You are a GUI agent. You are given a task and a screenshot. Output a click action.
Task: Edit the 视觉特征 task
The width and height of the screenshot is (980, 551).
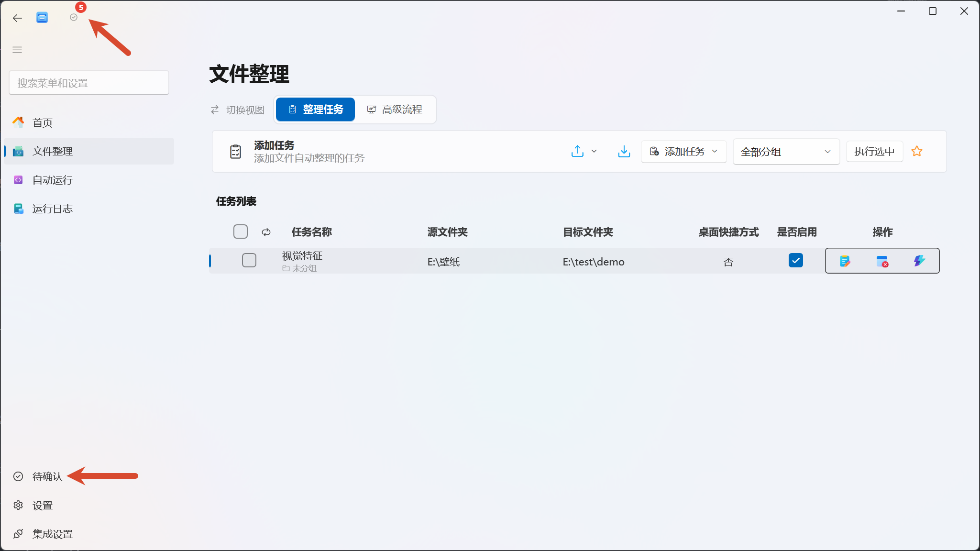click(x=845, y=261)
